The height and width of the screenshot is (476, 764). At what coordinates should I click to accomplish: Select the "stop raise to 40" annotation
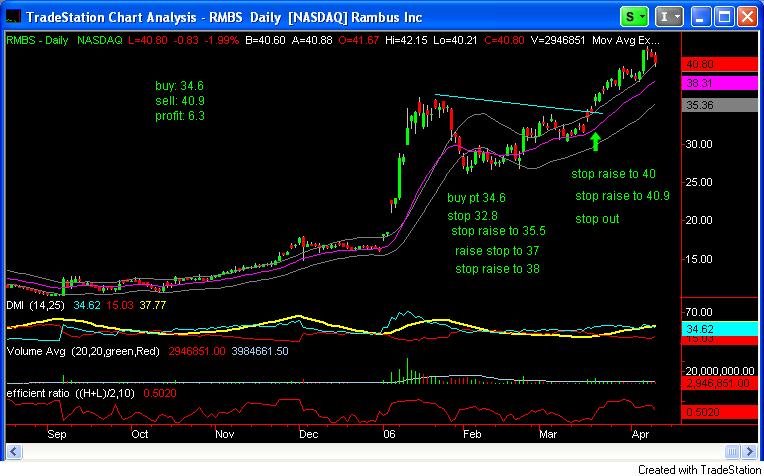(x=613, y=174)
